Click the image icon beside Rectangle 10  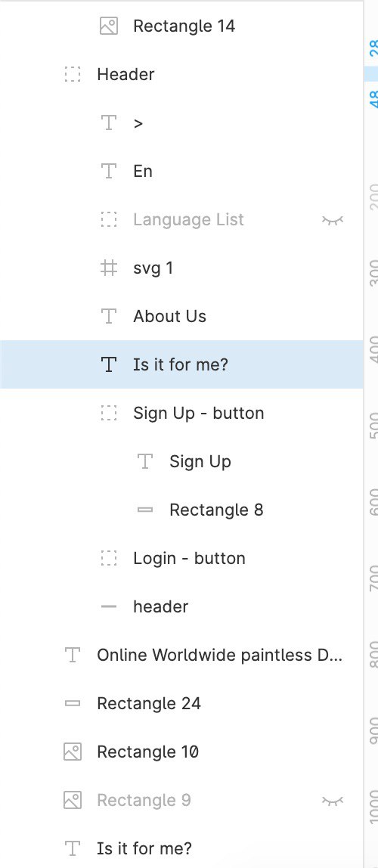[x=73, y=752]
